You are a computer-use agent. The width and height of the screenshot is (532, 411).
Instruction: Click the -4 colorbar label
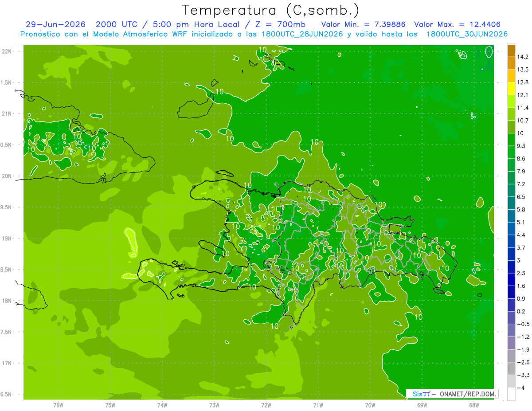(521, 388)
